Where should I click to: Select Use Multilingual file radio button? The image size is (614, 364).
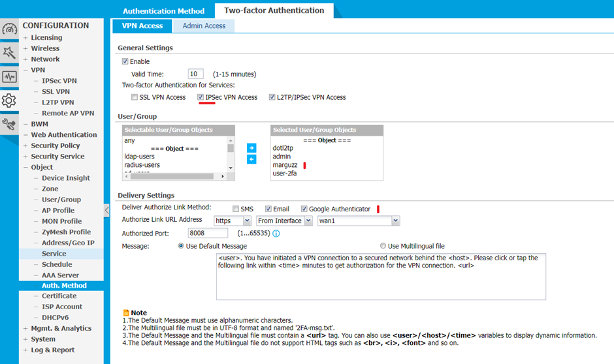point(383,246)
